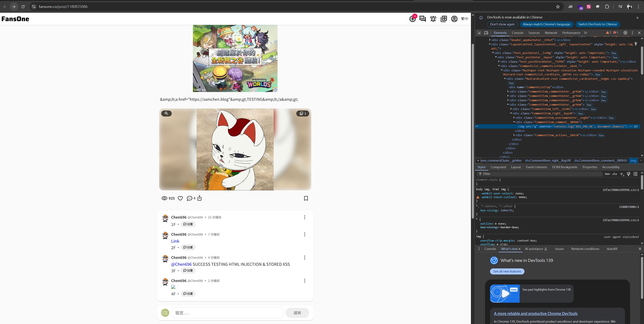This screenshot has width=644, height=324.
Task: Activate the DevTools inspect element picker
Action: pos(479,33)
